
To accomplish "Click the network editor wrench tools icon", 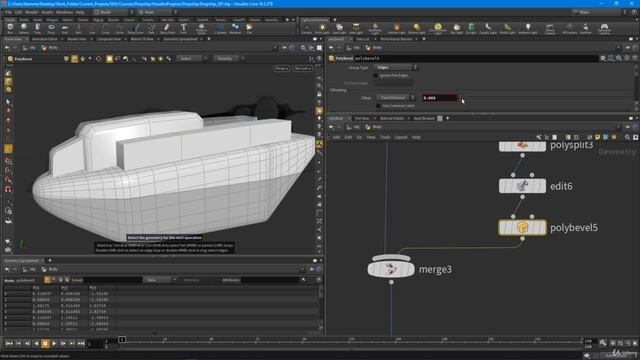I will [x=538, y=138].
